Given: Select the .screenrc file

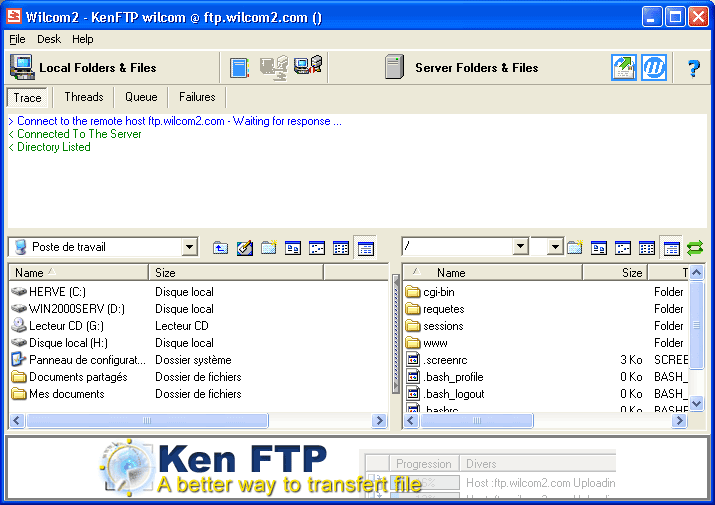Looking at the screenshot, I should point(436,360).
